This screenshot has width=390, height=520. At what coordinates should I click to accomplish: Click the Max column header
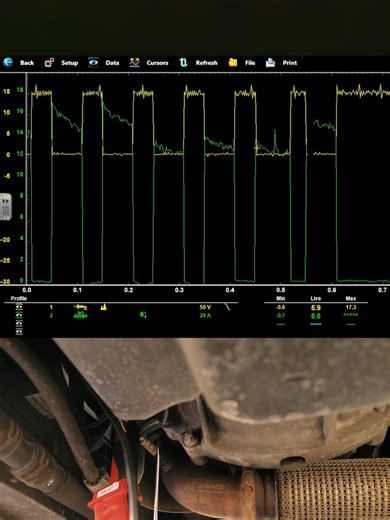(351, 298)
